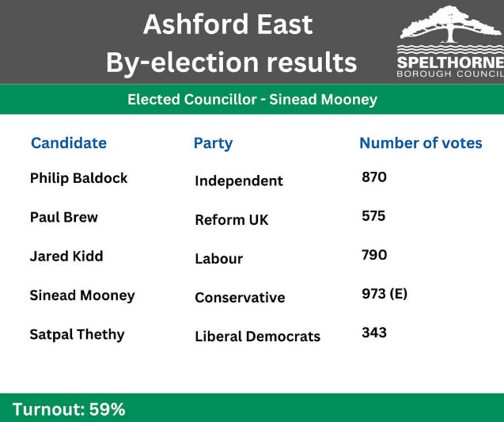Screen dimensions: 504x422
Task: Click the 973 (E) vote count
Action: coord(384,294)
